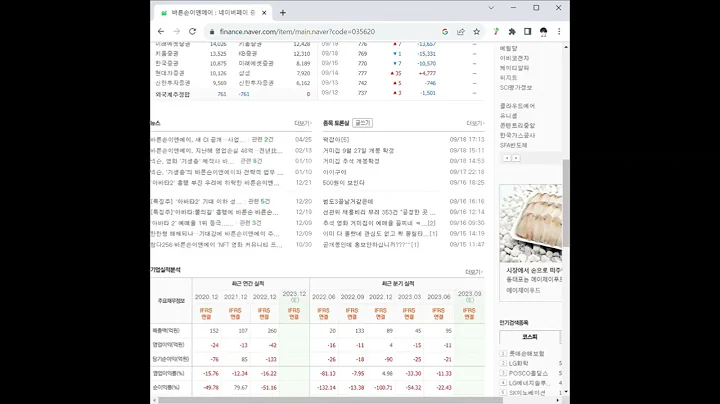Open the Chrome profile avatar
Image resolution: width=720 pixels, height=404 pixels.
(x=543, y=31)
